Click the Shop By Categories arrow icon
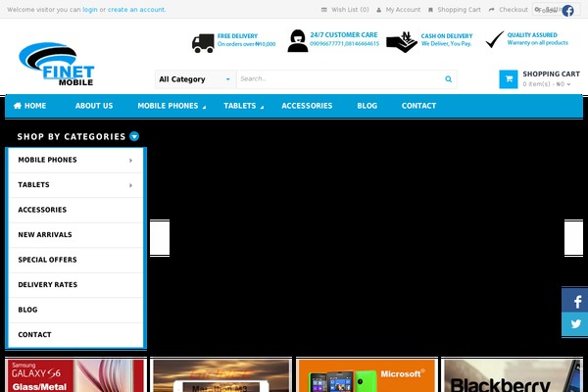This screenshot has height=392, width=588. [x=134, y=136]
